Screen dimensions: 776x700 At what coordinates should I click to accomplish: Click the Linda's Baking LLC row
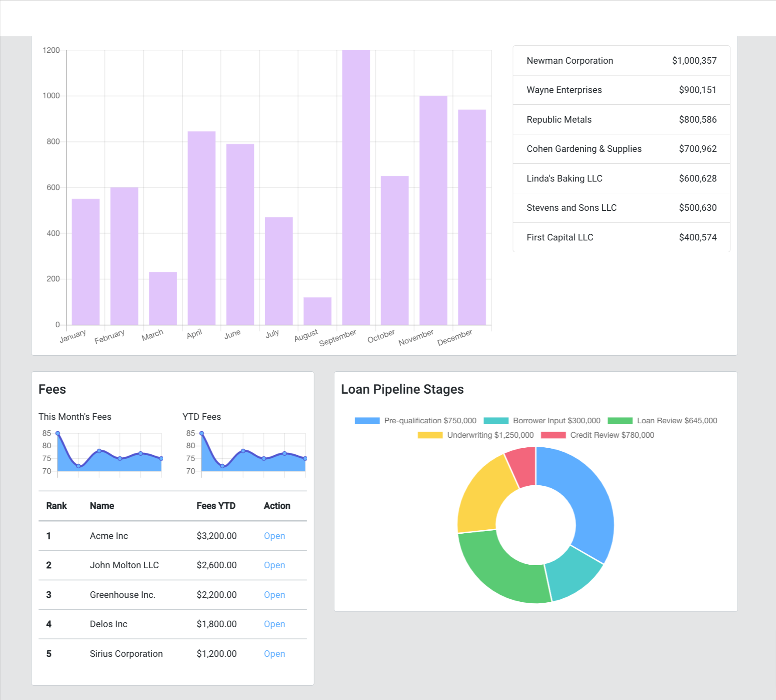click(x=621, y=178)
